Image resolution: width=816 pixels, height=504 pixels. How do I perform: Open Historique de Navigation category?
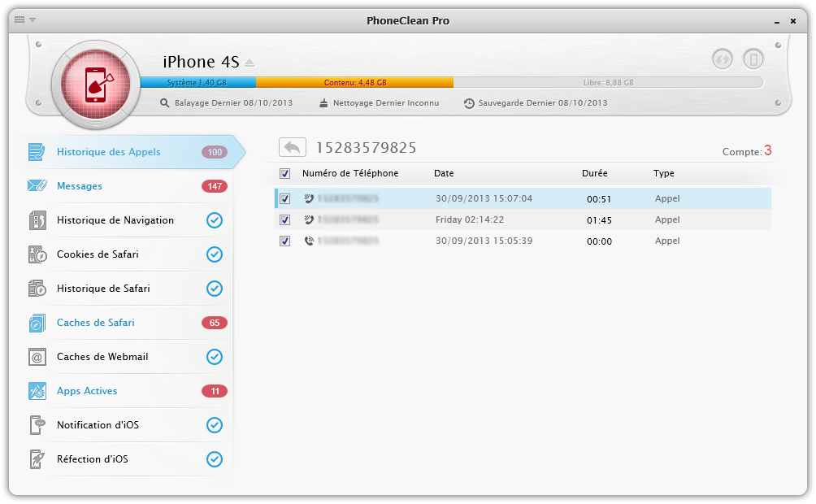(128, 220)
